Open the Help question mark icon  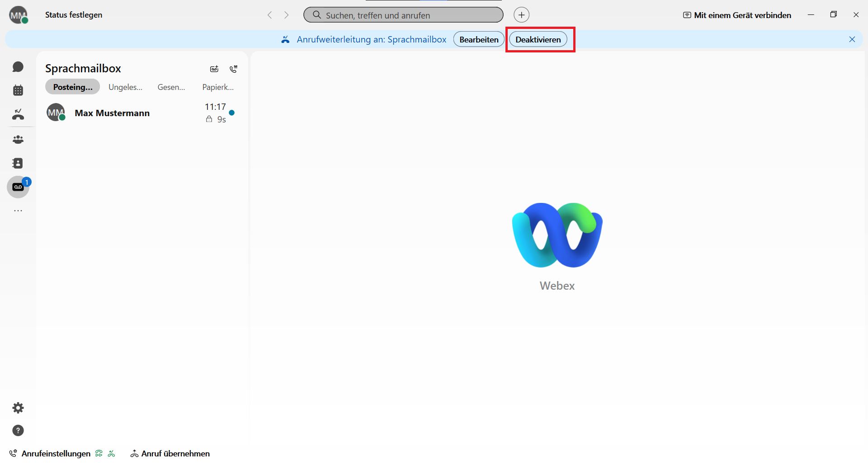18,431
